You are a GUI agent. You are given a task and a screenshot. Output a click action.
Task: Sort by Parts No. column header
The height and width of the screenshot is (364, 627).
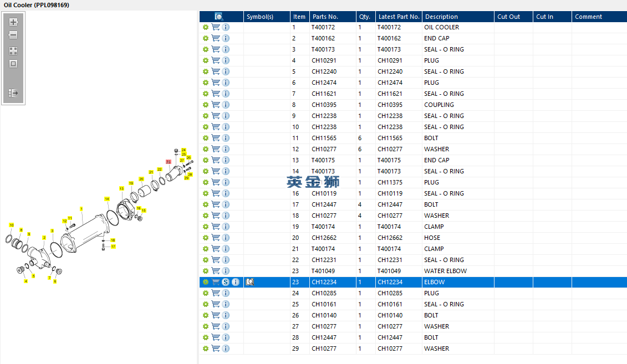point(333,17)
